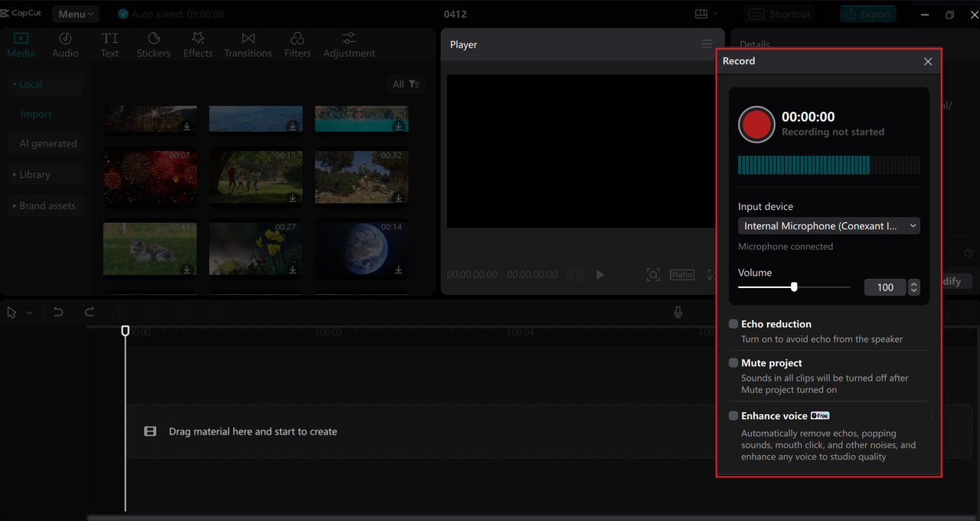Open the Shortcut keyboard panel
Screen dimensions: 980x521
[x=779, y=14]
